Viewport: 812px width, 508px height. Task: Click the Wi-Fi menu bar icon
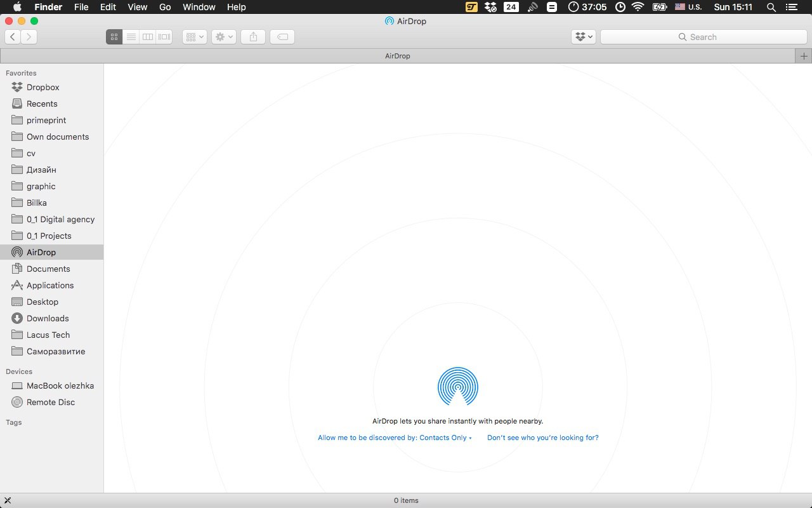[x=638, y=7]
